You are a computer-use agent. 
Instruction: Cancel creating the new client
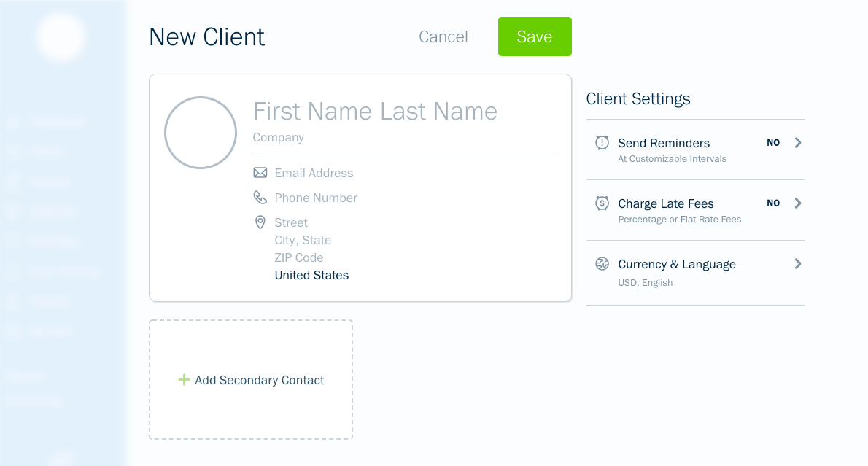click(x=443, y=36)
